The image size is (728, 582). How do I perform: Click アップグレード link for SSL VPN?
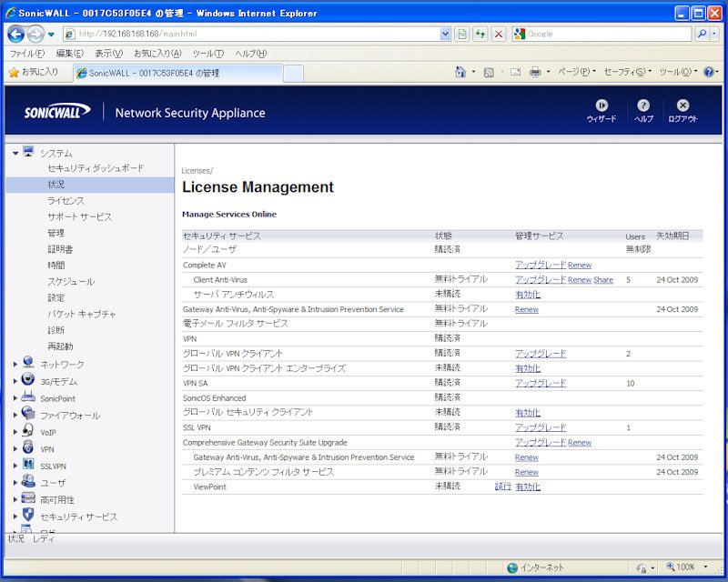tap(541, 427)
